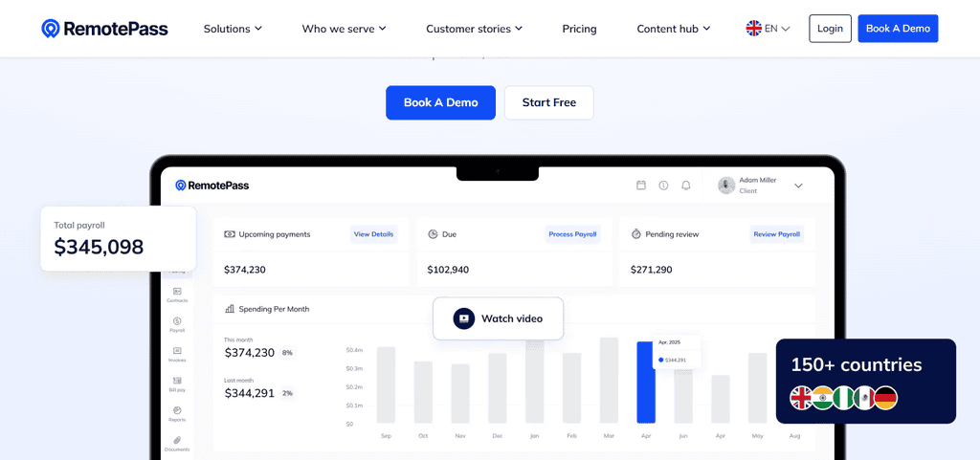Expand the Content hub menu

673,29
